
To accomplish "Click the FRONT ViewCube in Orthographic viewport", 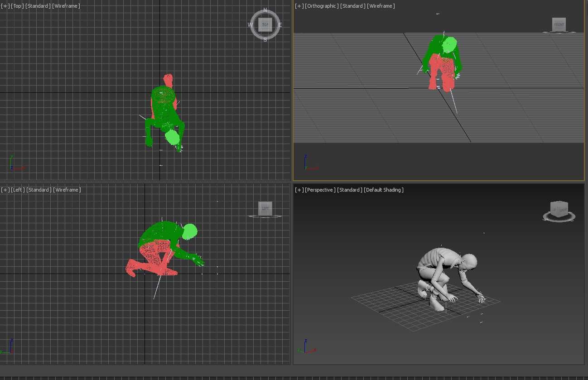I will 559,24.
